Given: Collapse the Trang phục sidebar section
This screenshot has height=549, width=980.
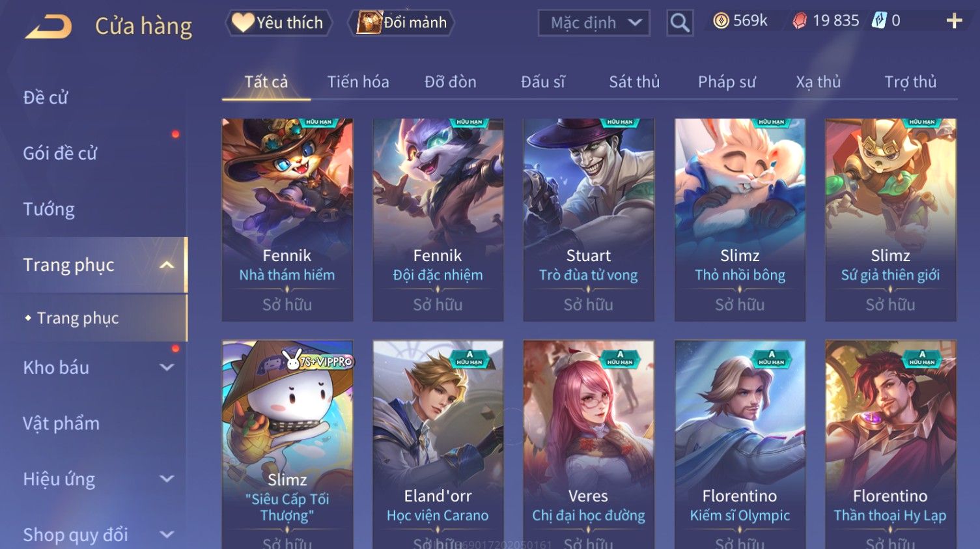Looking at the screenshot, I should pyautogui.click(x=167, y=265).
